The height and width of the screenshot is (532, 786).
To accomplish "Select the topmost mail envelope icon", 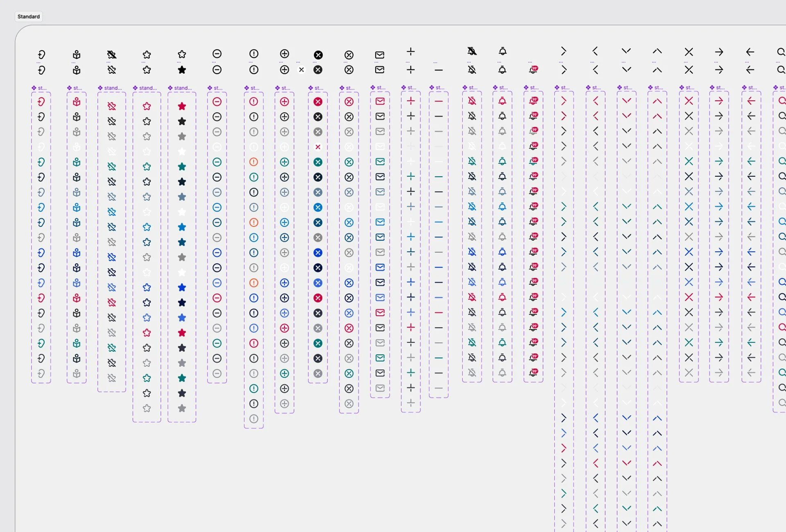I will click(380, 55).
